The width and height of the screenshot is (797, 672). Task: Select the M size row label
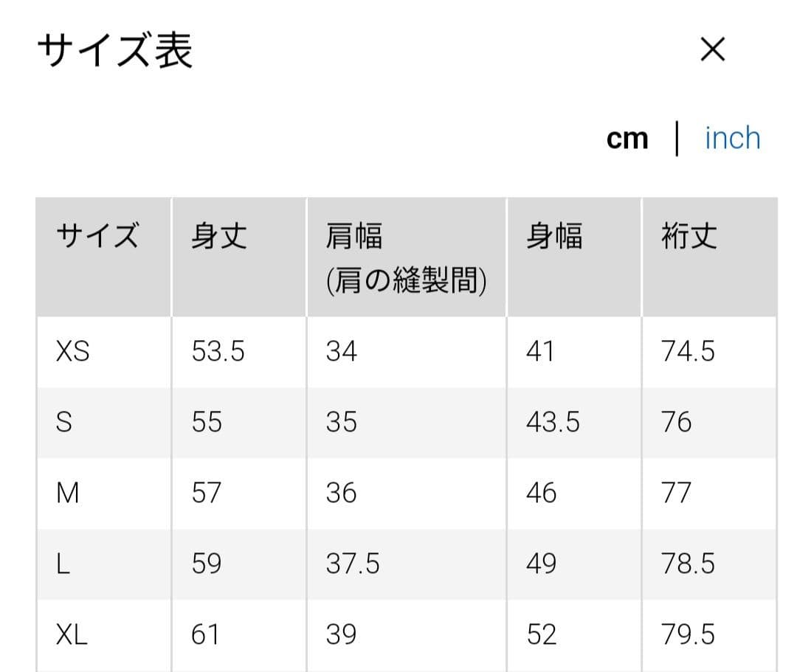[68, 493]
